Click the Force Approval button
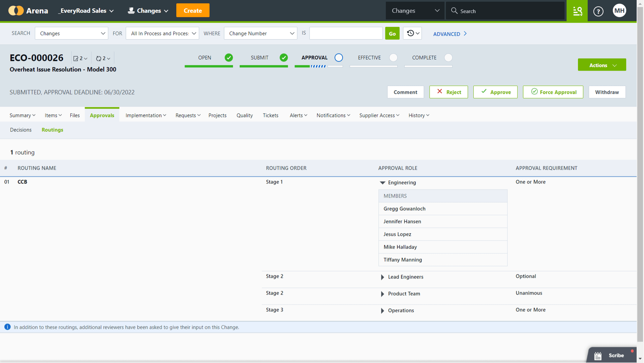The height and width of the screenshot is (363, 644). point(553,92)
